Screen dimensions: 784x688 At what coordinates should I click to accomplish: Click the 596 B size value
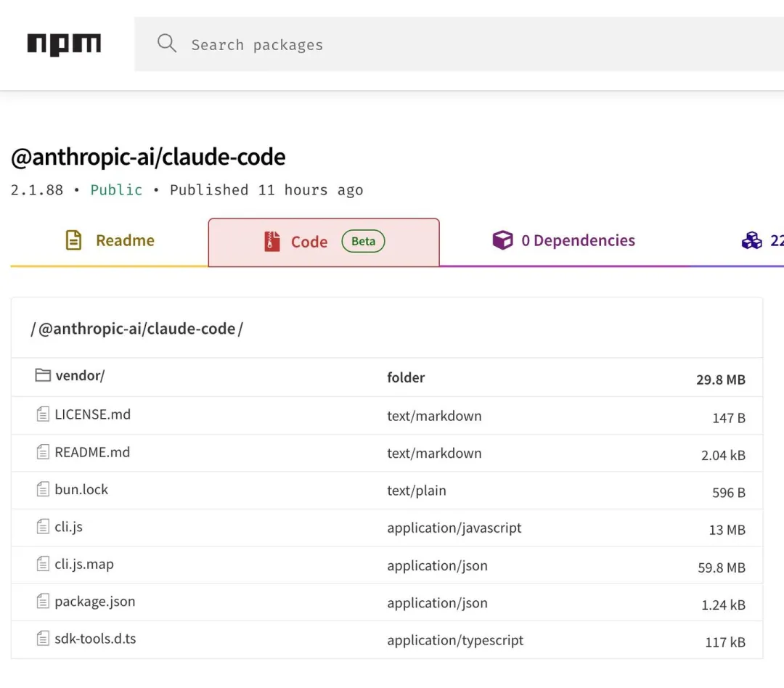729,493
